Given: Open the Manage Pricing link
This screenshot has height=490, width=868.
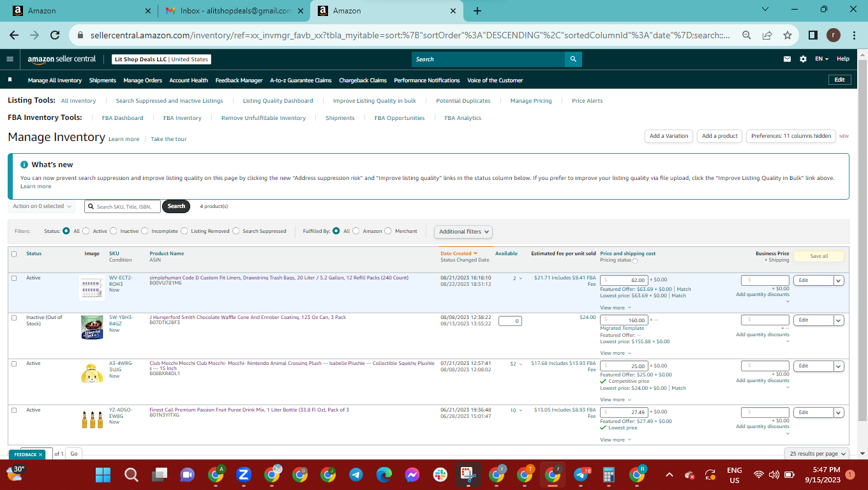Looking at the screenshot, I should (x=531, y=101).
